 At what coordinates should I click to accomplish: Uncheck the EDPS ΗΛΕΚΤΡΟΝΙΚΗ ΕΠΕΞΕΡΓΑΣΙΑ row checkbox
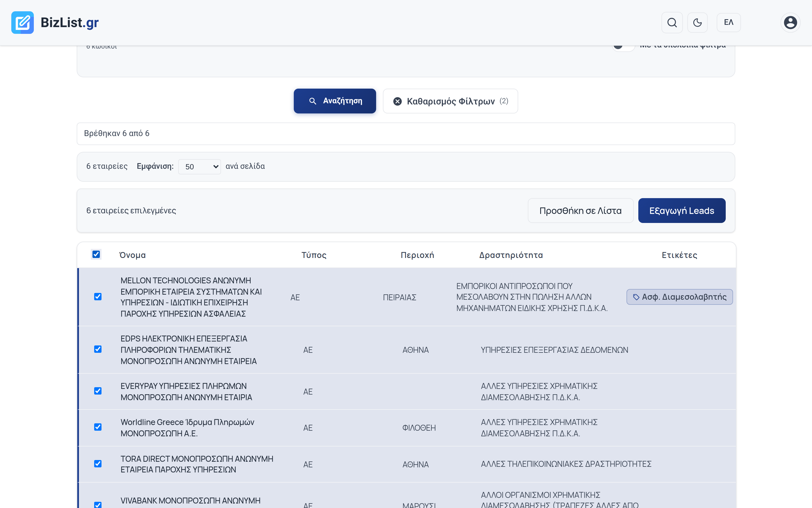tap(98, 349)
